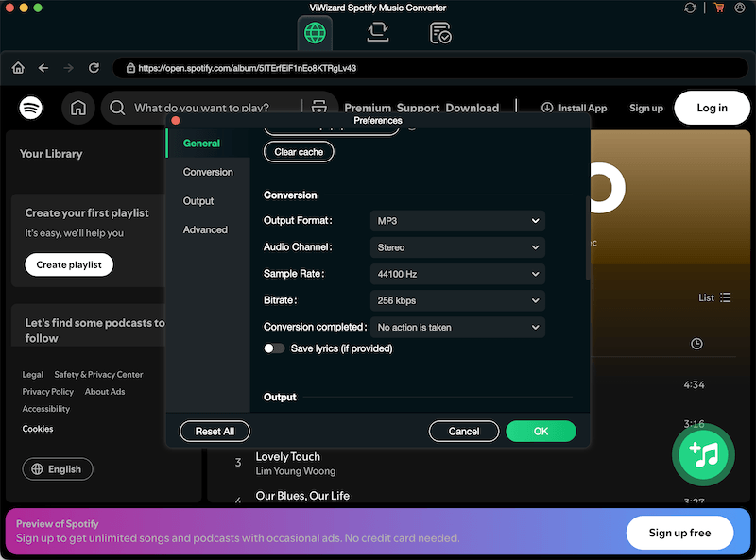Confirm preferences with the OK button
The width and height of the screenshot is (756, 560).
(x=541, y=432)
